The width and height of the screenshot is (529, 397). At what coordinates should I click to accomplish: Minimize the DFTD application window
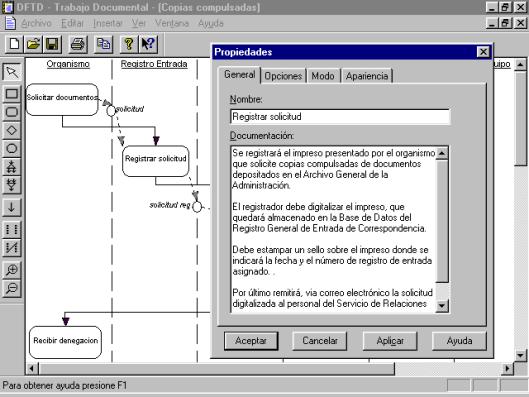click(491, 7)
